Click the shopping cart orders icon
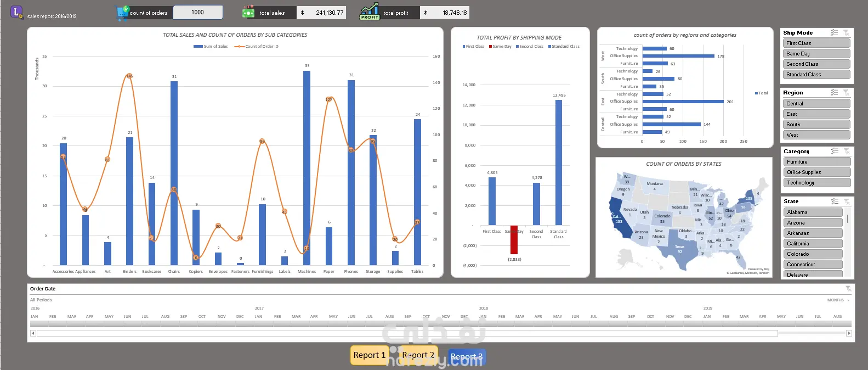The width and height of the screenshot is (868, 370). point(122,13)
